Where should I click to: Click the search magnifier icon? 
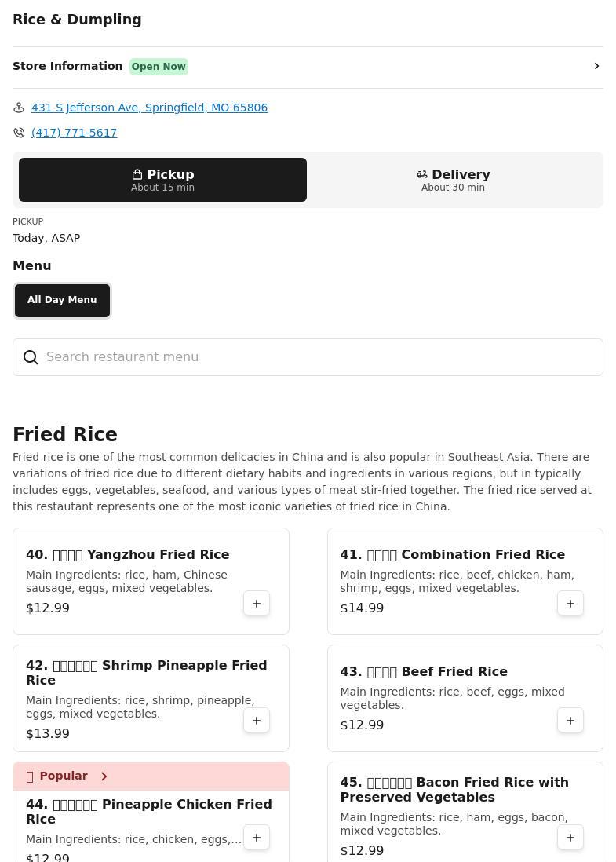tap(31, 357)
